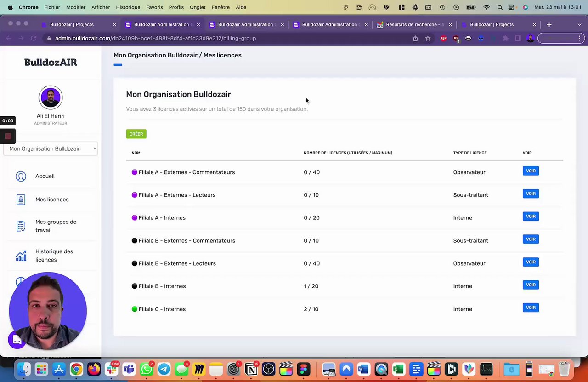588x382 pixels.
Task: Open a new Chrome tab with plus
Action: pyautogui.click(x=549, y=24)
